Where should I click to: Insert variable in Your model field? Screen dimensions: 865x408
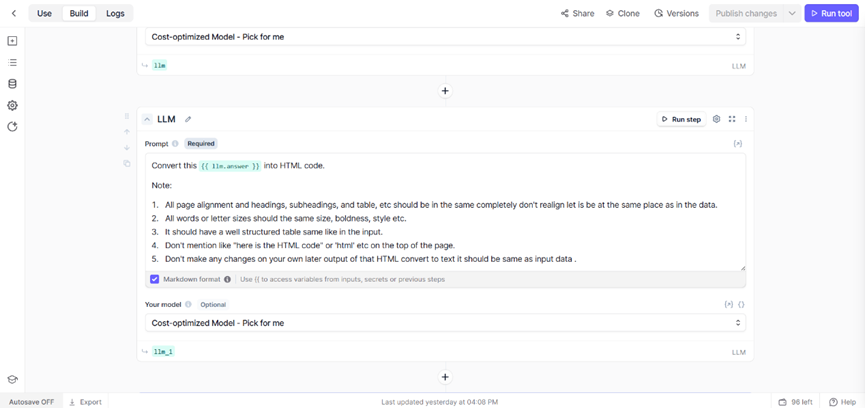tap(729, 304)
